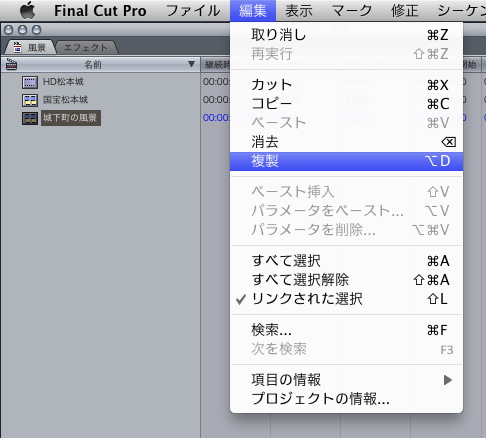This screenshot has height=438, width=486.
Task: Choose プロジェクトの情報...
Action: click(x=346, y=399)
